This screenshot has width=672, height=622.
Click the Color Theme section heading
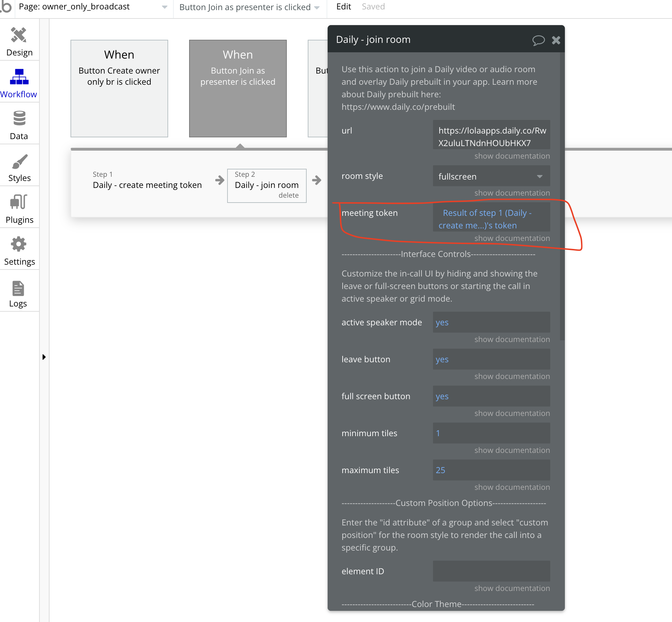438,604
